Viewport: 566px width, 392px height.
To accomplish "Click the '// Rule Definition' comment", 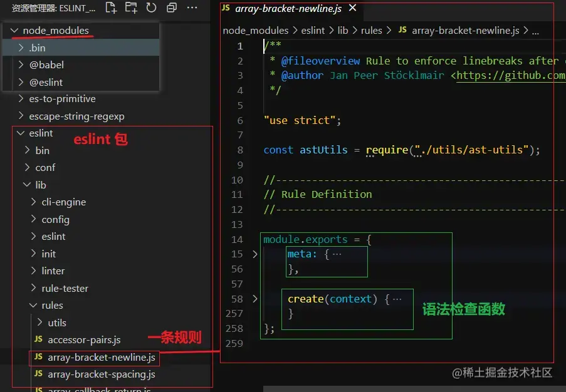I will point(318,195).
